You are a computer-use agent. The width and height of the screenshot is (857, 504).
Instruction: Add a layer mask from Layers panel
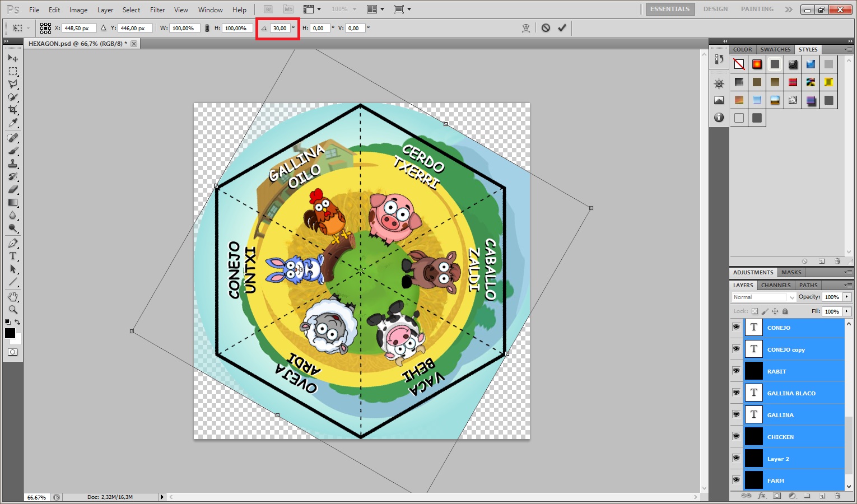tap(777, 496)
